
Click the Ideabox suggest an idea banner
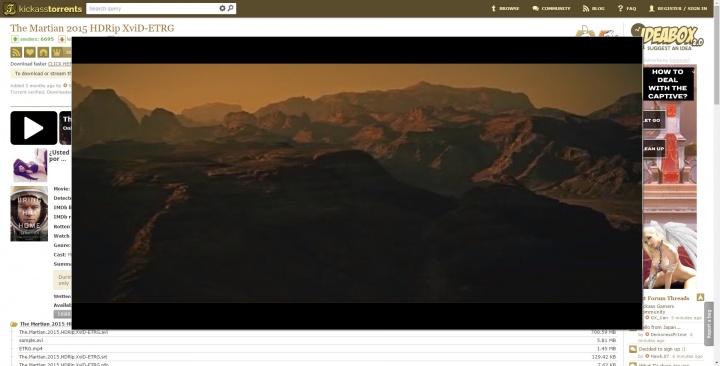click(x=667, y=37)
